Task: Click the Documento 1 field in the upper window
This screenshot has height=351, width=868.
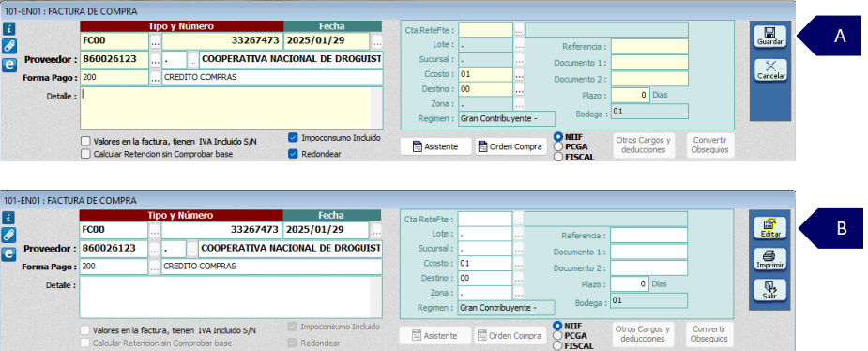Action: tap(649, 63)
